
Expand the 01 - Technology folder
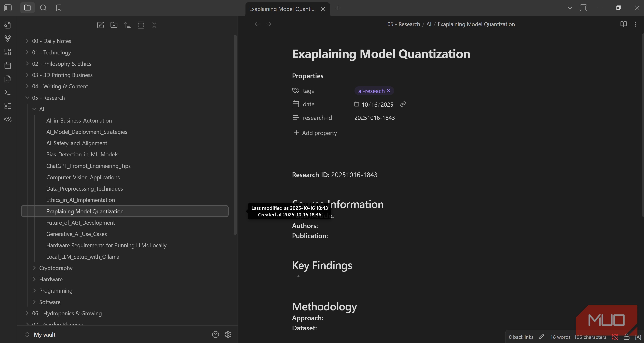(27, 52)
